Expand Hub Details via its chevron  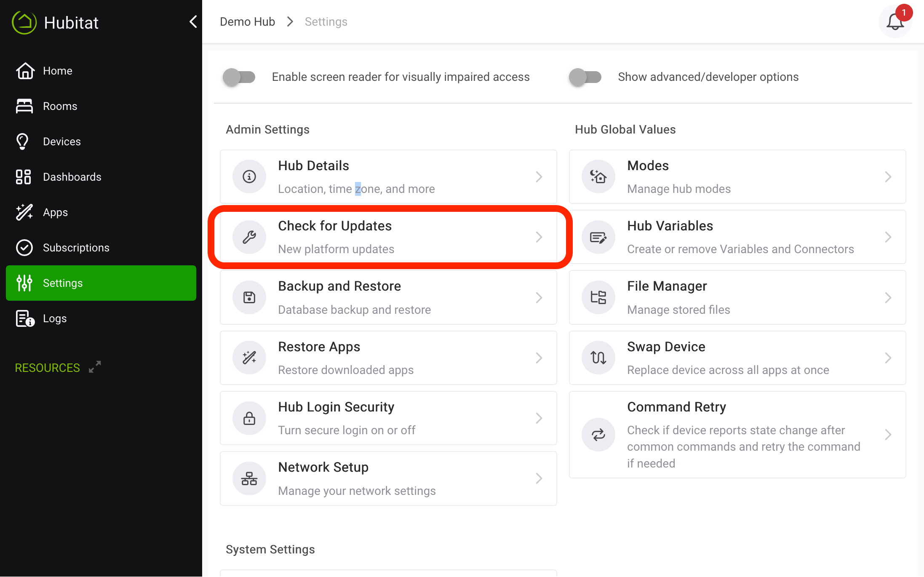tap(539, 177)
